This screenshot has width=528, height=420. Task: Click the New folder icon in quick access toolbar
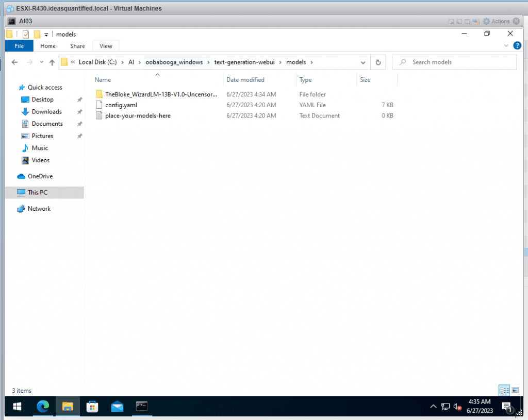tap(37, 35)
